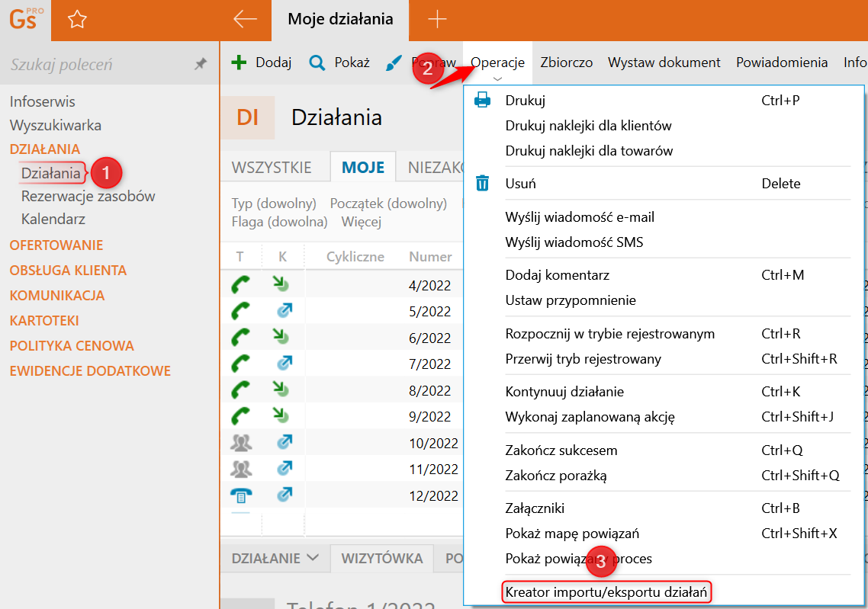Click outgoing arrow icon in row 12/2022
Image resolution: width=868 pixels, height=609 pixels.
(x=285, y=494)
